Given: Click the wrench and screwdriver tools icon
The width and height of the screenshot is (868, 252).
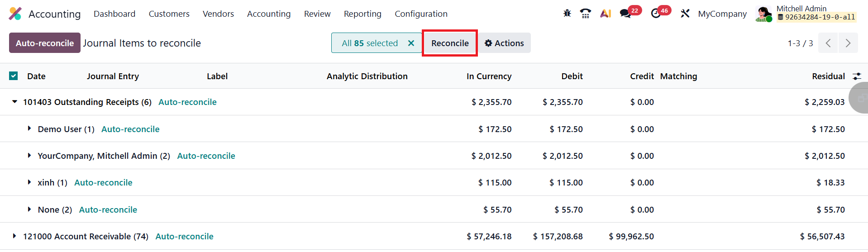Looking at the screenshot, I should point(685,14).
